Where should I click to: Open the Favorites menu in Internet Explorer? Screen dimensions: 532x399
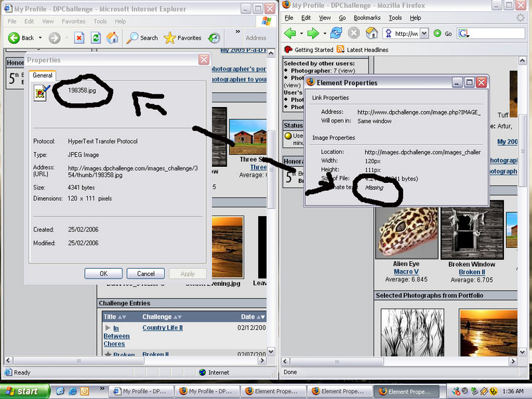coord(74,21)
